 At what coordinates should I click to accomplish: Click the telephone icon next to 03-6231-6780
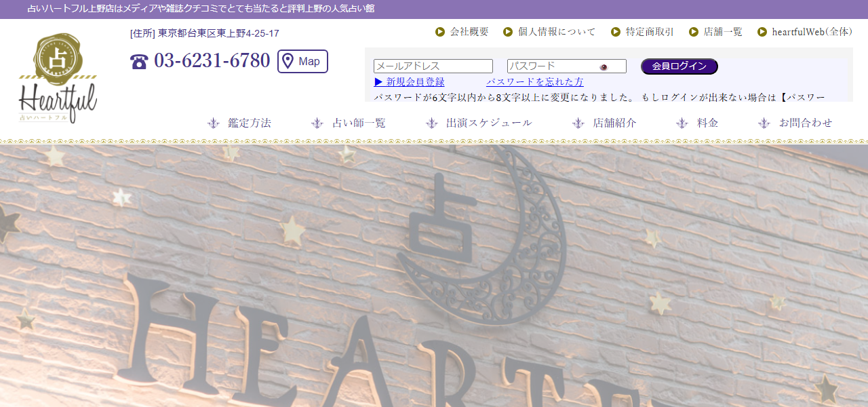pos(139,62)
